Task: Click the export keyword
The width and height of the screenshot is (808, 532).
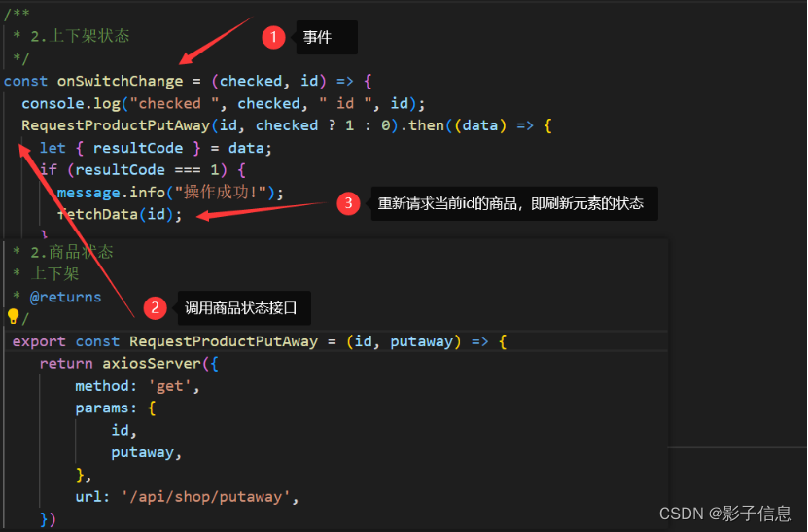Action: coord(39,341)
